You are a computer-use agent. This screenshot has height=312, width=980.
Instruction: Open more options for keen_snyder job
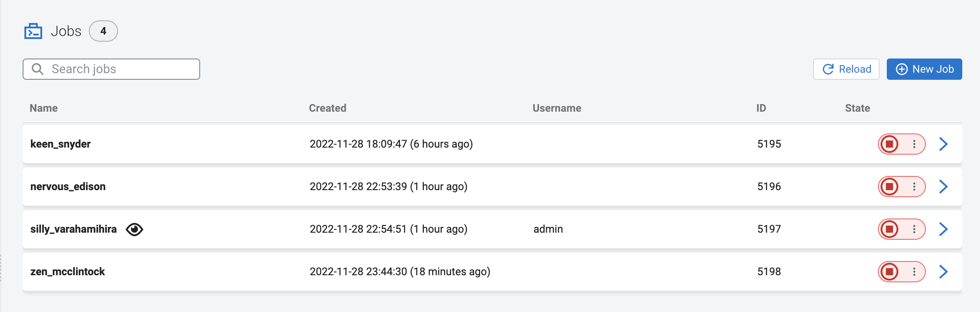[x=914, y=144]
